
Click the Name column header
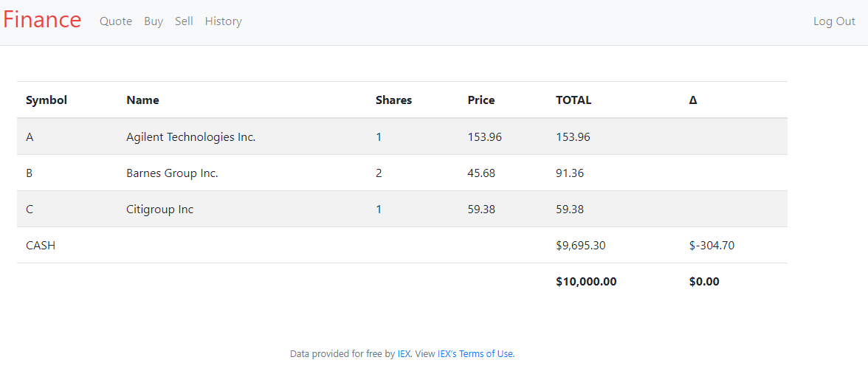142,100
